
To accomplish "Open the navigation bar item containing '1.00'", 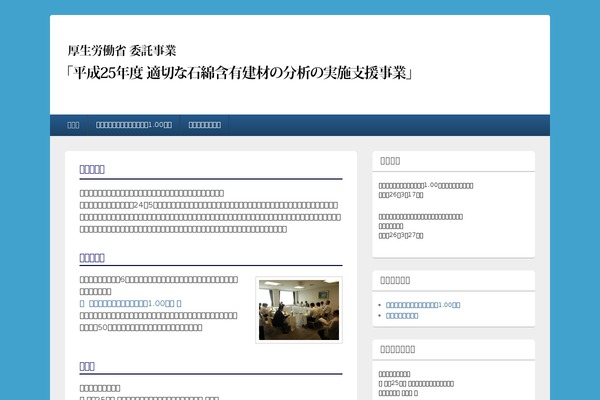I will coord(134,125).
